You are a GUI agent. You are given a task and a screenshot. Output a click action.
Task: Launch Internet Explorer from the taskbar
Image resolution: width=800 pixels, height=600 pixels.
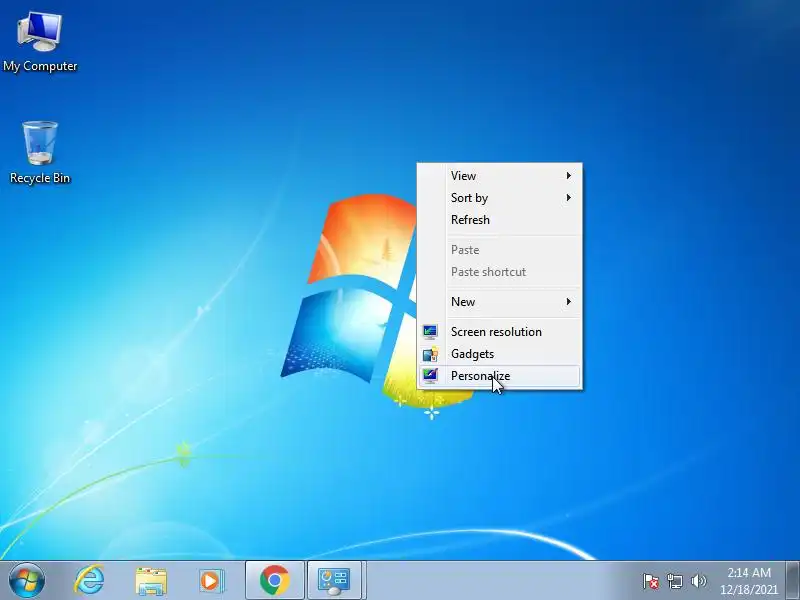pos(89,580)
